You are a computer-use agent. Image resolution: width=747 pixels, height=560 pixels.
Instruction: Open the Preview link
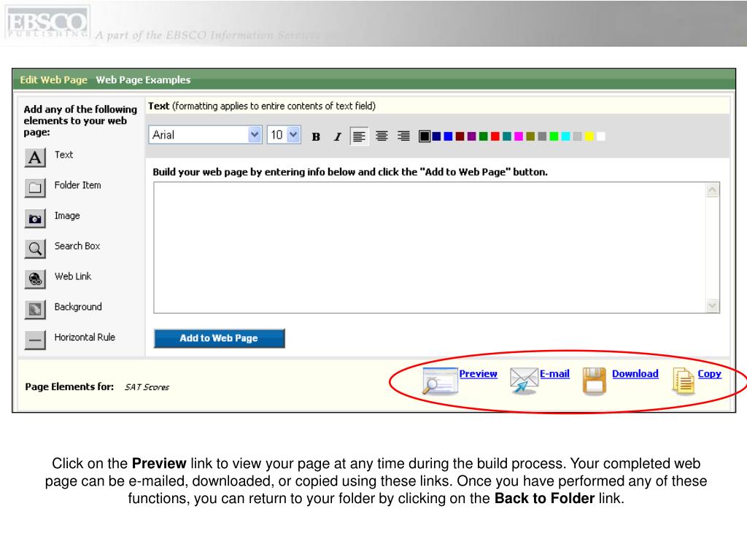click(478, 374)
